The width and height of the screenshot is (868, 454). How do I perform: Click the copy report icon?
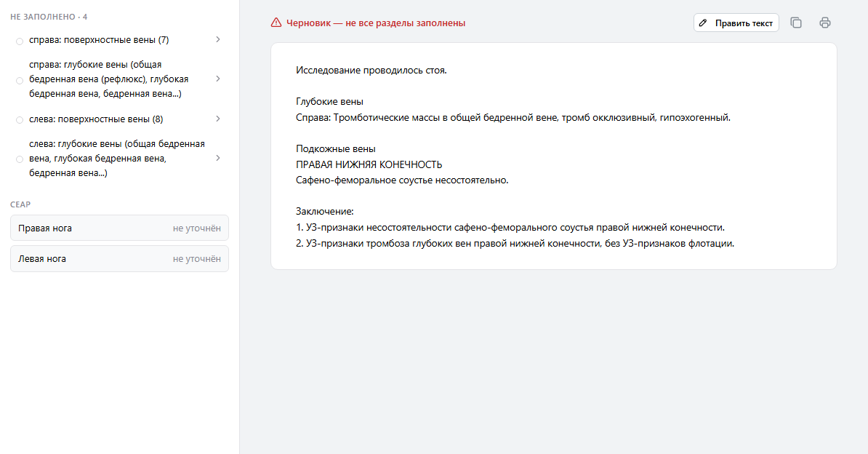point(796,23)
